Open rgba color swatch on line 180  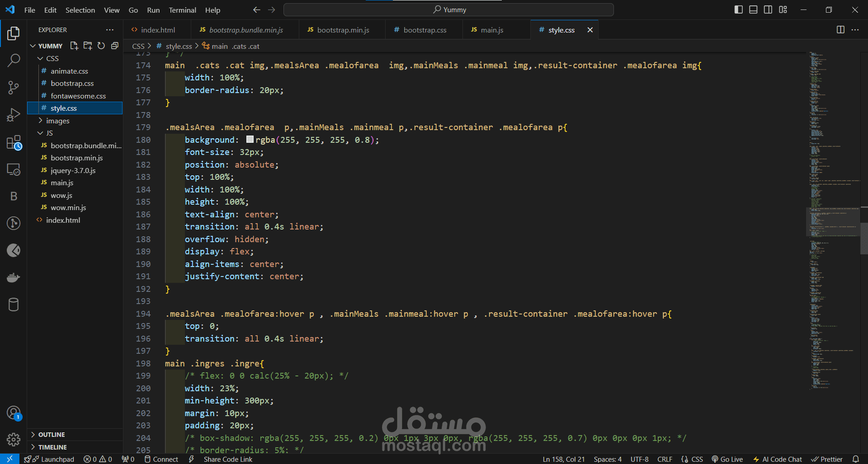pos(250,140)
